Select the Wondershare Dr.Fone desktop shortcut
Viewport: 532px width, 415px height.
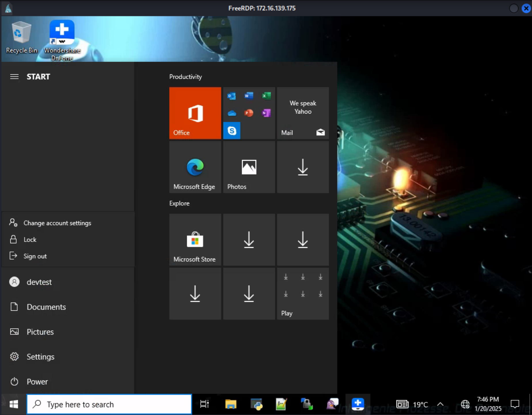click(x=62, y=40)
